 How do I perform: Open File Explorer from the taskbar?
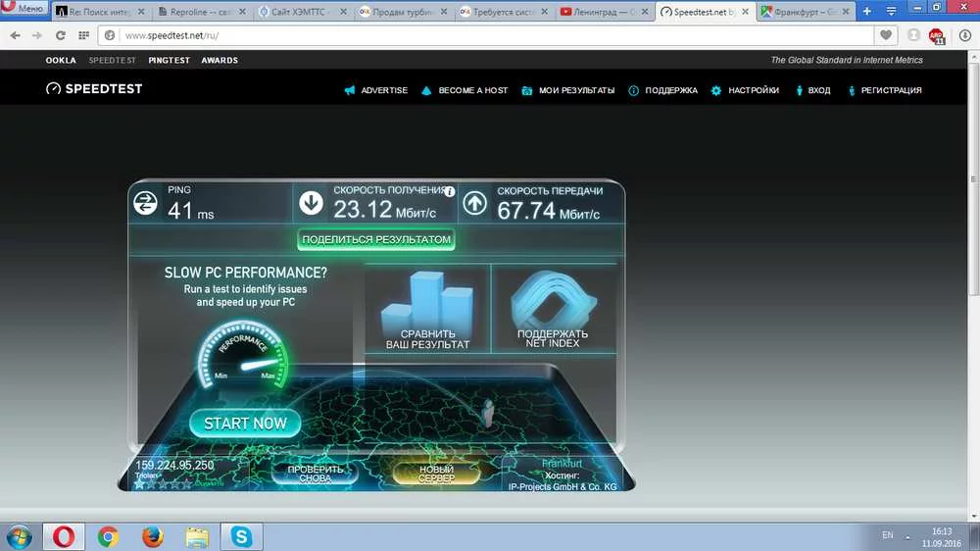pos(197,536)
